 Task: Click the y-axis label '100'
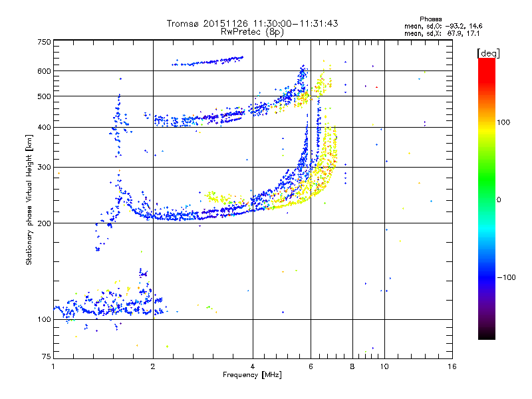click(45, 320)
